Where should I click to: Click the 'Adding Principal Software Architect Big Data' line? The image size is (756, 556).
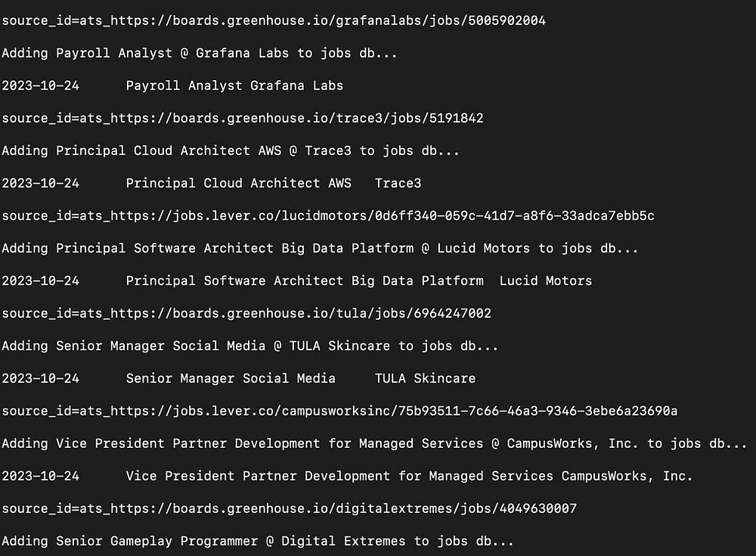[x=320, y=248]
